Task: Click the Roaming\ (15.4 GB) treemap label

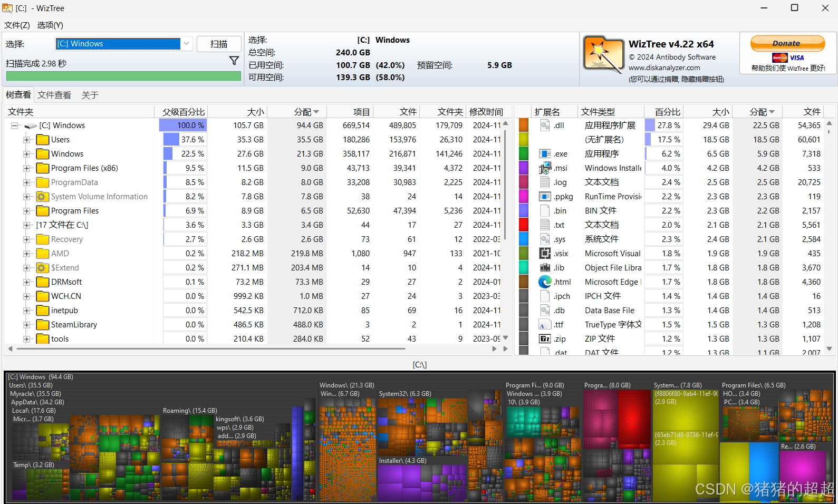Action: [190, 411]
